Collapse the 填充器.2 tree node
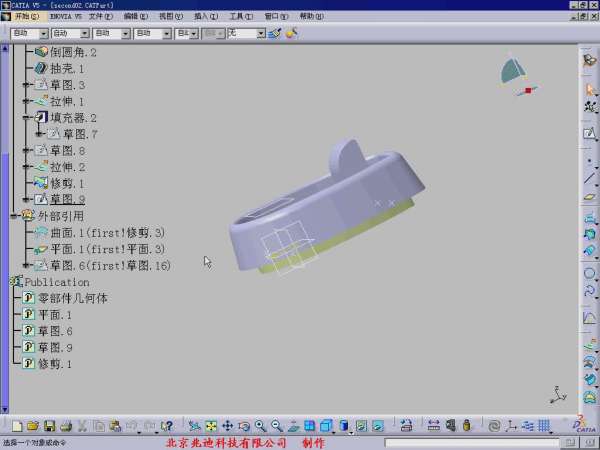The image size is (600, 450). [x=27, y=118]
